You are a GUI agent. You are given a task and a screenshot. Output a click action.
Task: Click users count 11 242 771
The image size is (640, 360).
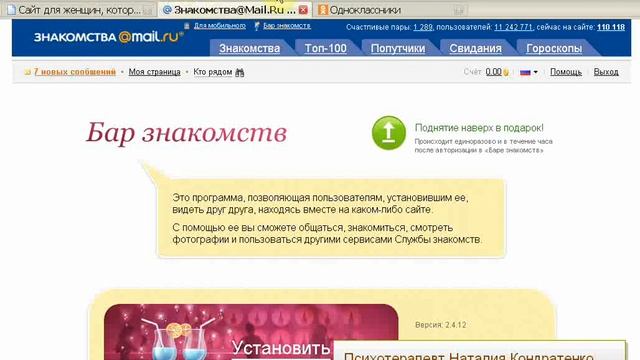pos(513,27)
